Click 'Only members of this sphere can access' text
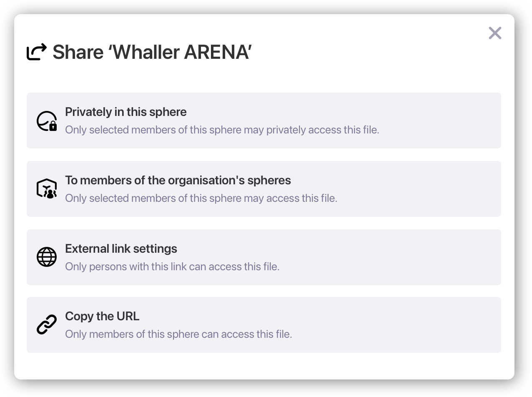 [x=178, y=334]
